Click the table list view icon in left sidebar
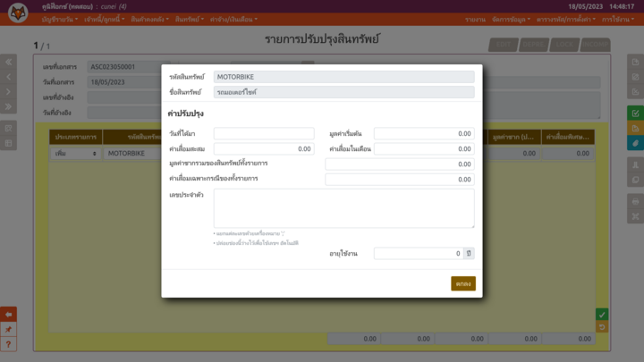 8,143
